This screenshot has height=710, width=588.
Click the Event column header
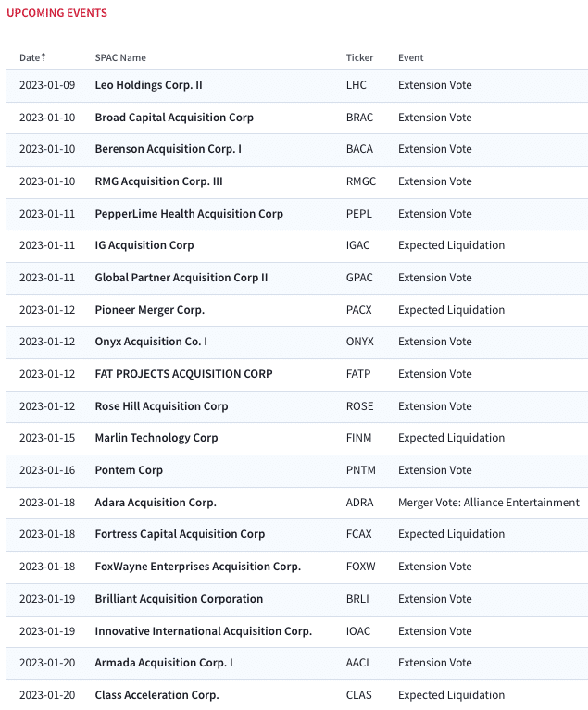pos(411,57)
